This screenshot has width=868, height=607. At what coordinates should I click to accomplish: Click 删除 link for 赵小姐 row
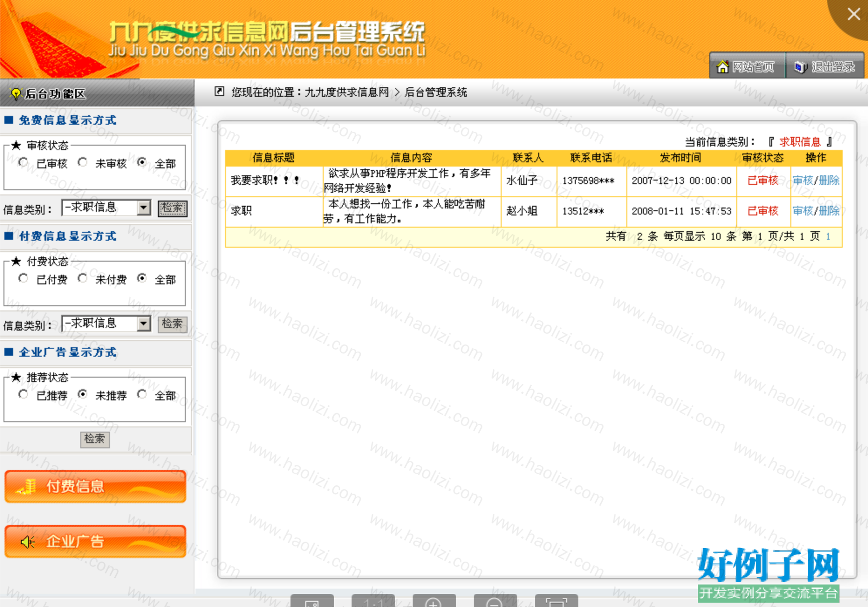[829, 211]
